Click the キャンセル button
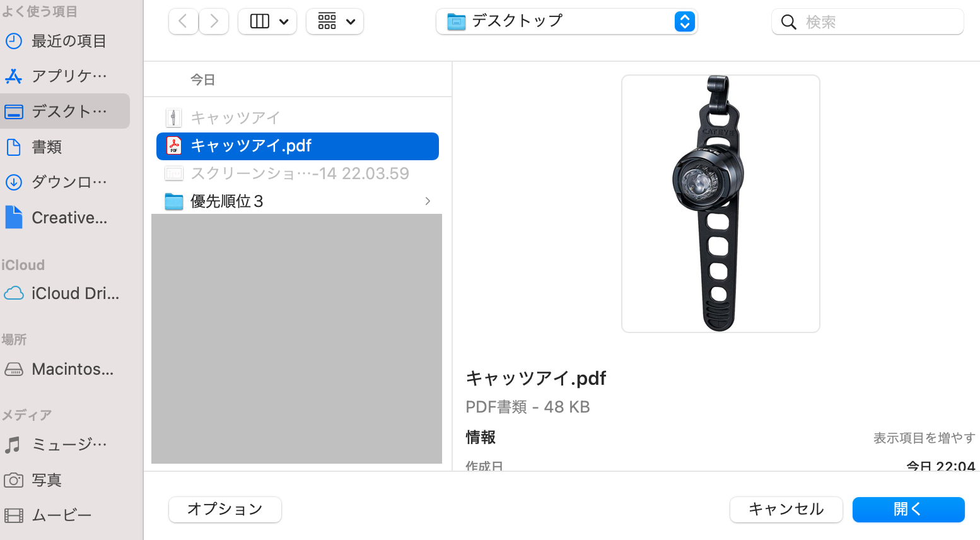Image resolution: width=980 pixels, height=540 pixels. pyautogui.click(x=786, y=510)
